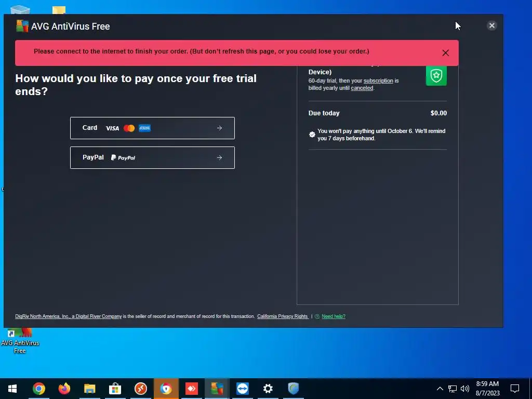
Task: Open network status tray icon
Action: click(x=453, y=389)
